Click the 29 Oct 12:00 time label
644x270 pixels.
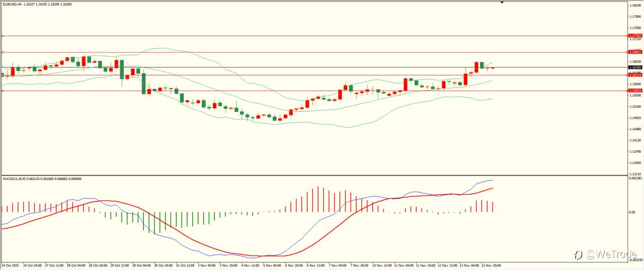pyautogui.click(x=120, y=265)
